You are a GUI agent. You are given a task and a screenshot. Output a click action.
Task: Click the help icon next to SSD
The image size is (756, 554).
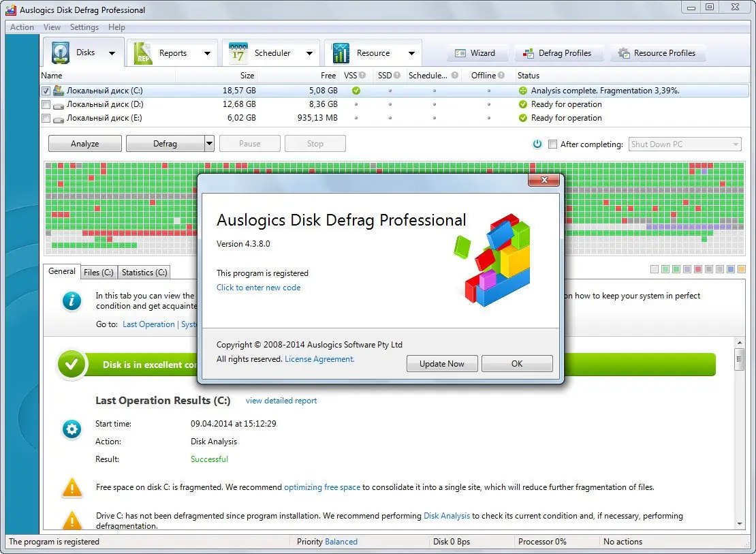397,75
